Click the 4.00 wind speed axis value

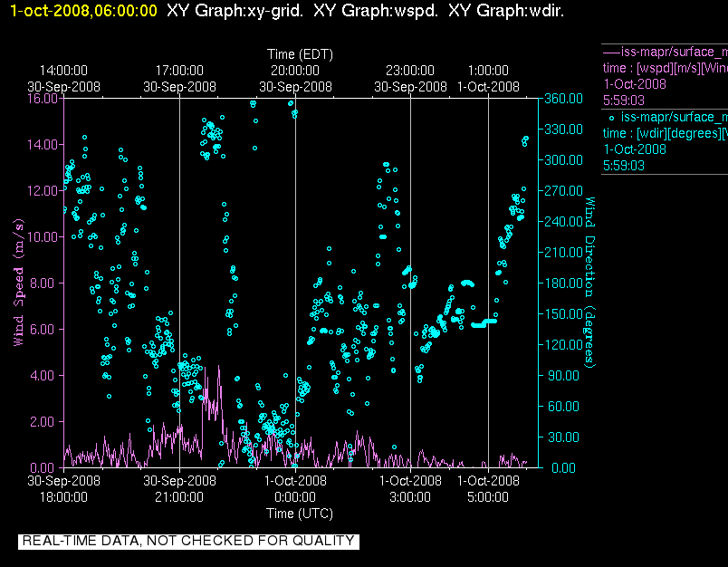pos(44,375)
